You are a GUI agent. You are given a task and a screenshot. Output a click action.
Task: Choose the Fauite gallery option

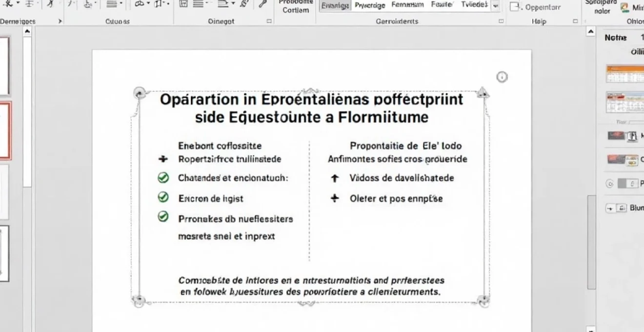443,5
